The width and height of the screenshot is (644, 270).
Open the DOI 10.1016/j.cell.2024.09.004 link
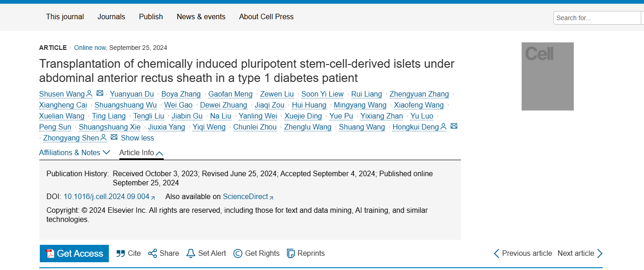click(107, 197)
